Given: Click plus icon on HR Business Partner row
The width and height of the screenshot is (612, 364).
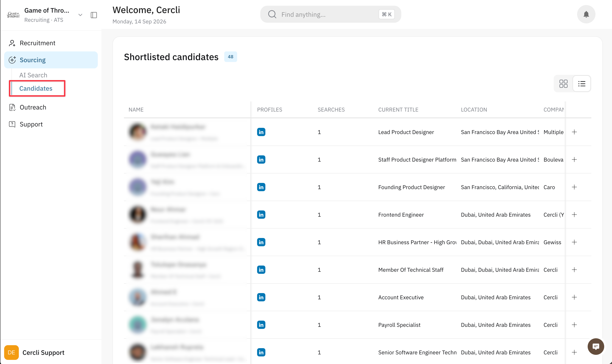Looking at the screenshot, I should pos(574,242).
